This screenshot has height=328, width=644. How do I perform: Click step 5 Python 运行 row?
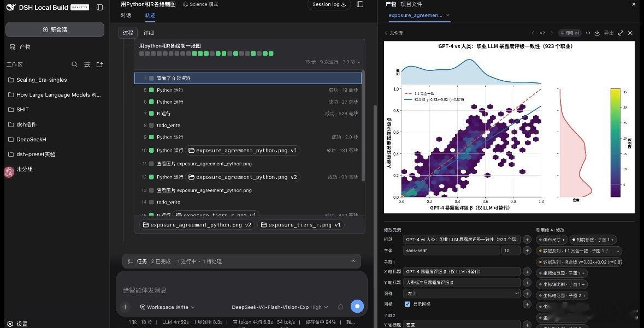[x=247, y=90]
